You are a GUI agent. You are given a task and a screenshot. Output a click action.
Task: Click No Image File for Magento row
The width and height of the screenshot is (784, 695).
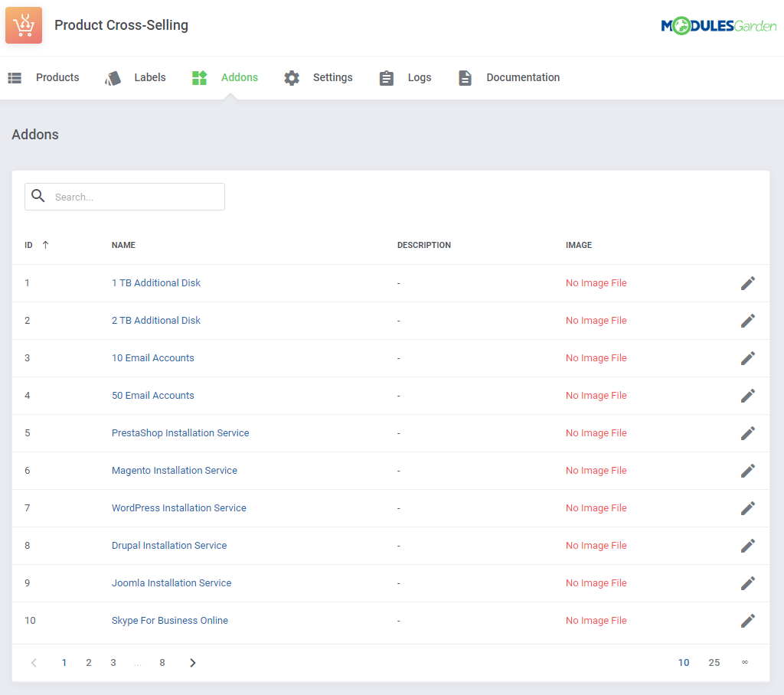pyautogui.click(x=596, y=471)
